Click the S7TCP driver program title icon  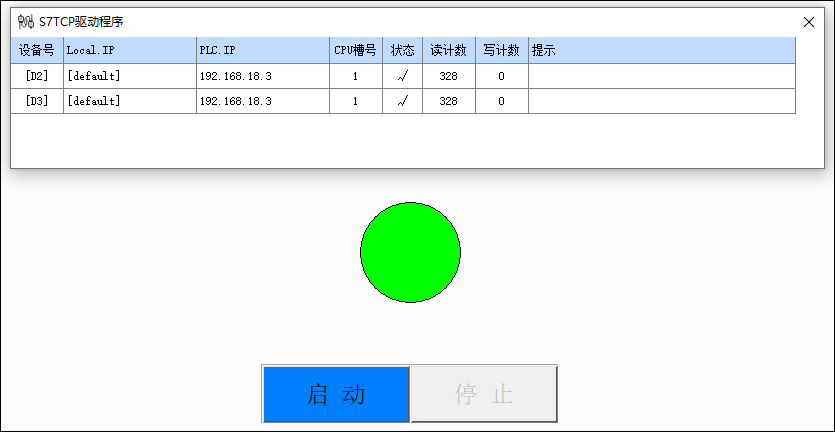(x=26, y=22)
